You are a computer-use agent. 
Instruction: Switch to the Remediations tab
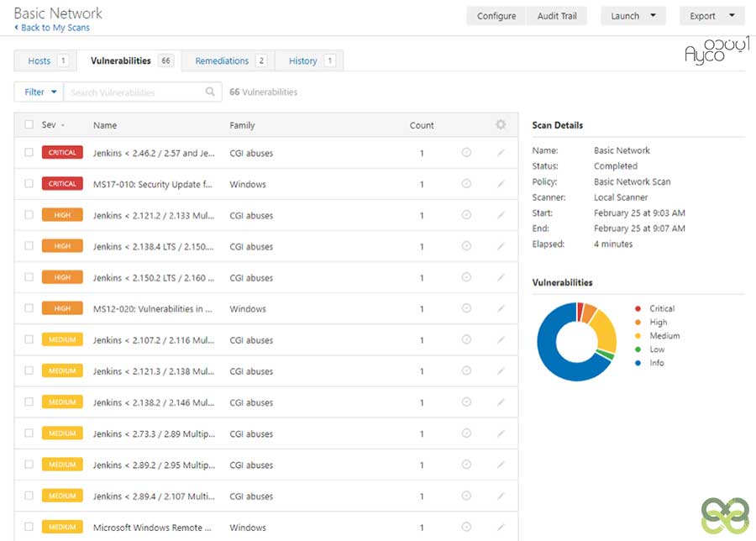pyautogui.click(x=229, y=60)
